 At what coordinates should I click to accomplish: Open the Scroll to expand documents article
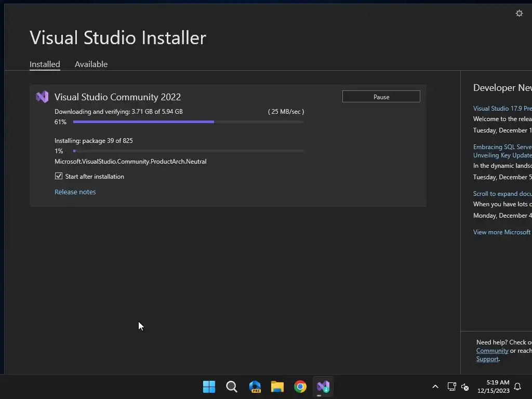click(502, 194)
